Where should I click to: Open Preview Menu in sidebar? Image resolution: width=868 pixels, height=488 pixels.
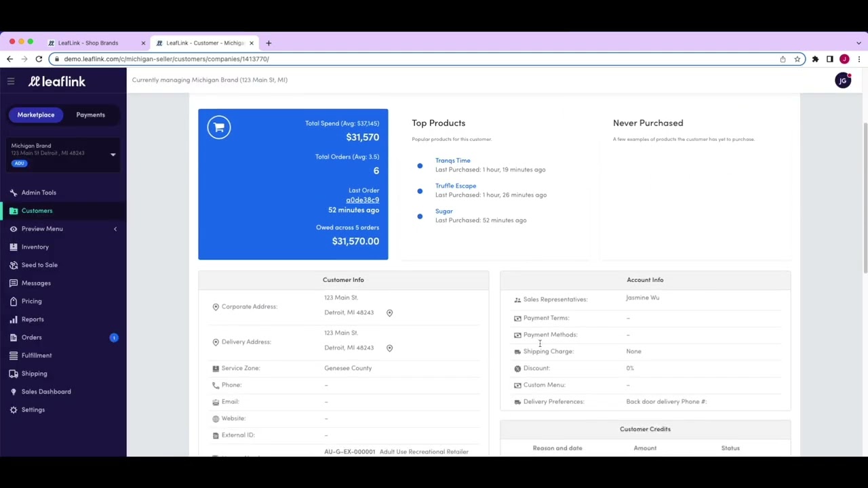point(42,229)
